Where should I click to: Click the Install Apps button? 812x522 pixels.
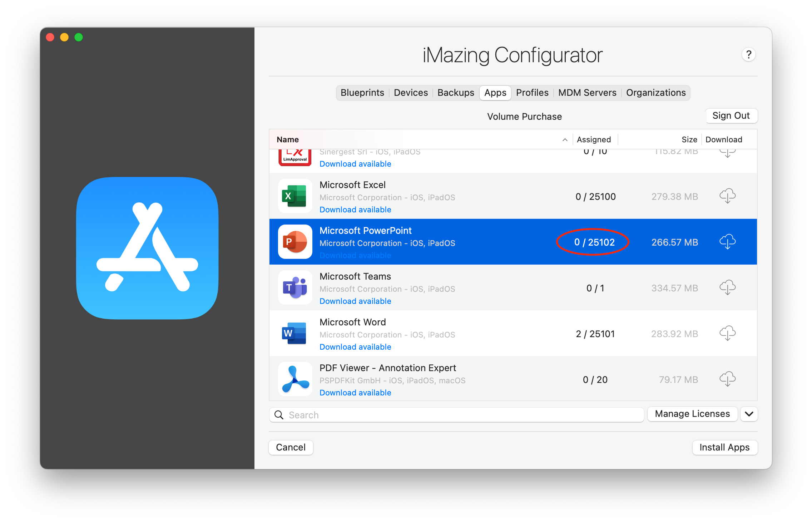click(x=724, y=447)
